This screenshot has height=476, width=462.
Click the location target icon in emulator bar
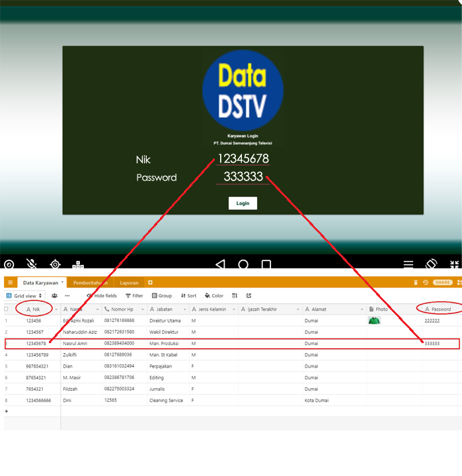pyautogui.click(x=55, y=264)
